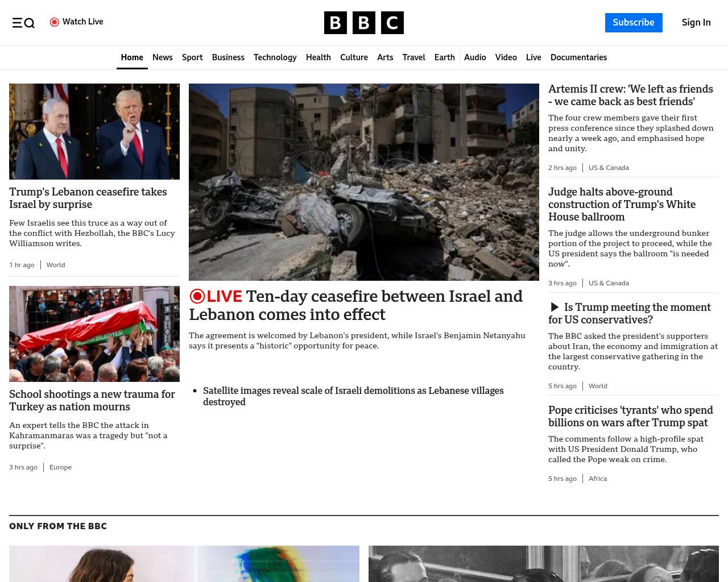Click the Watch Live red dot icon
This screenshot has height=582, width=728.
click(55, 22)
